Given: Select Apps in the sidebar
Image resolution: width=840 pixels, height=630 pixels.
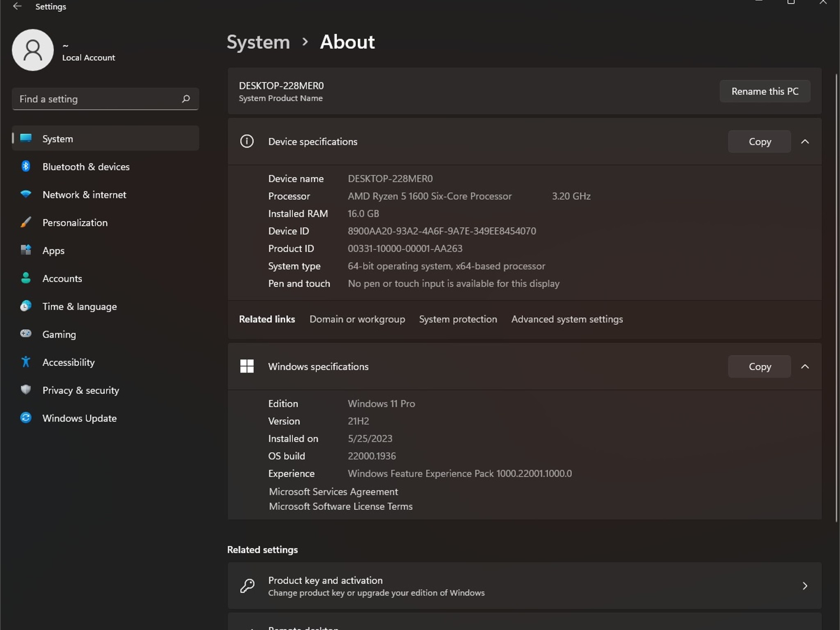Looking at the screenshot, I should coord(105,250).
